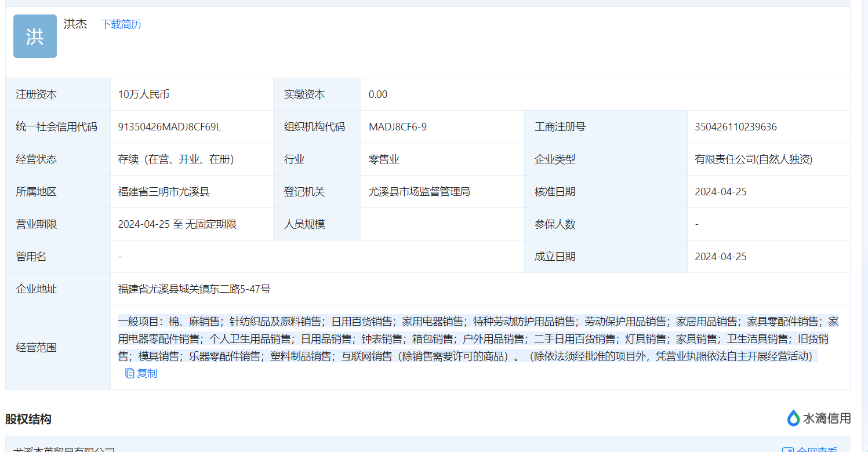The width and height of the screenshot is (868, 452).
Task: Click the 核准日期 value 2024-04-25
Action: pyautogui.click(x=721, y=192)
